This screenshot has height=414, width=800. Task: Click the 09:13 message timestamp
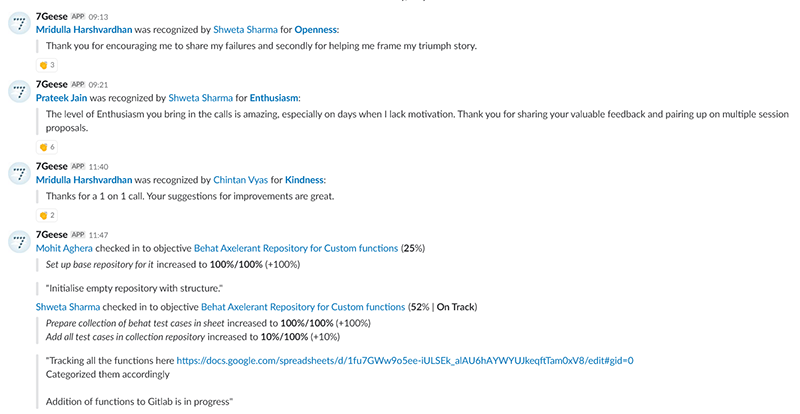(98, 17)
